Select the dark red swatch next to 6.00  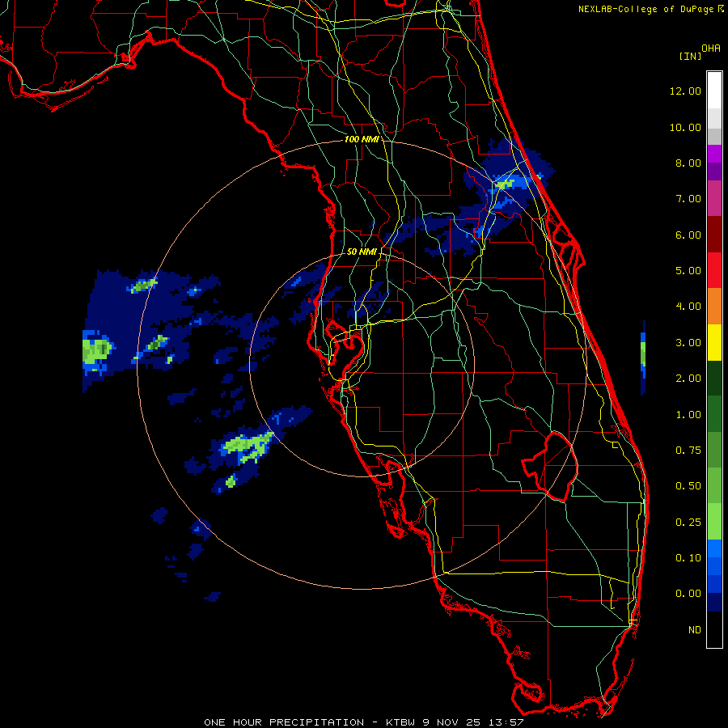[x=714, y=235]
